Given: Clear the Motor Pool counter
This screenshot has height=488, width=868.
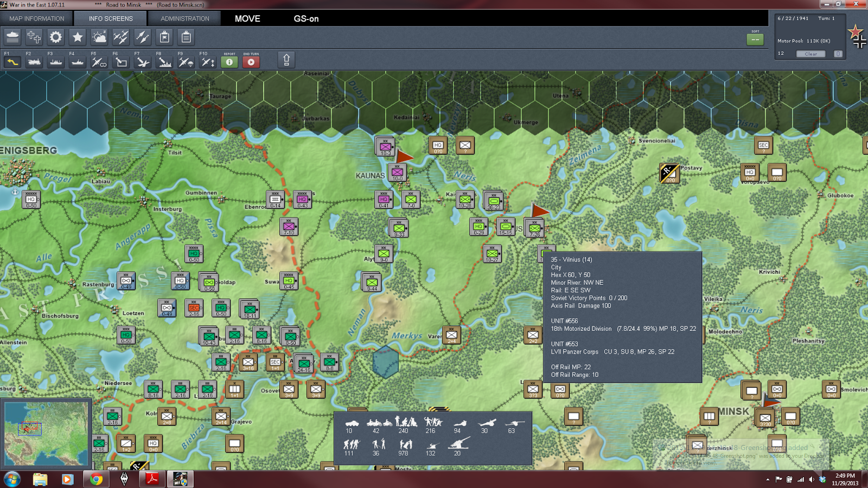Looking at the screenshot, I should click(x=810, y=53).
